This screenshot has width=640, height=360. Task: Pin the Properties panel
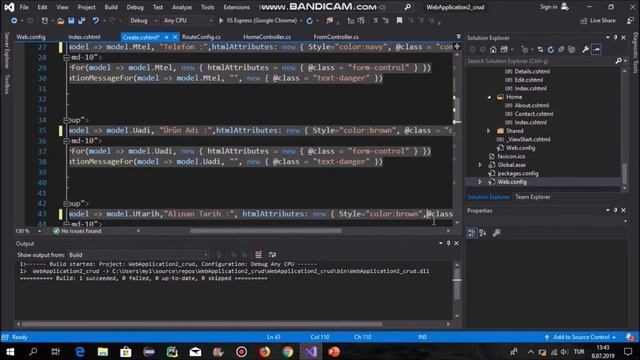click(616, 210)
